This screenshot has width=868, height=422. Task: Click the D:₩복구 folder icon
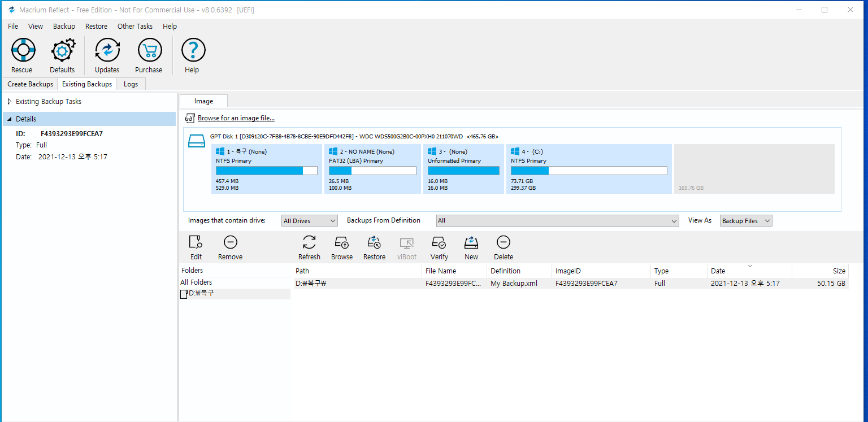click(x=183, y=294)
